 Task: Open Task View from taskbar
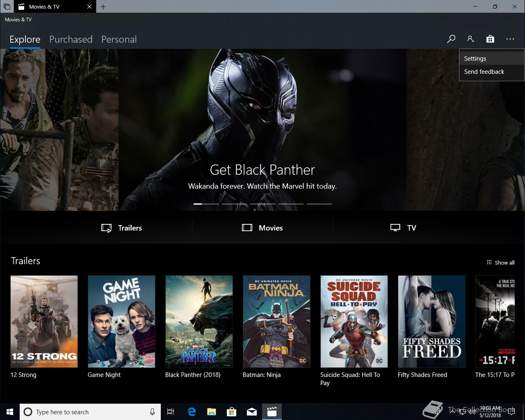(x=171, y=412)
